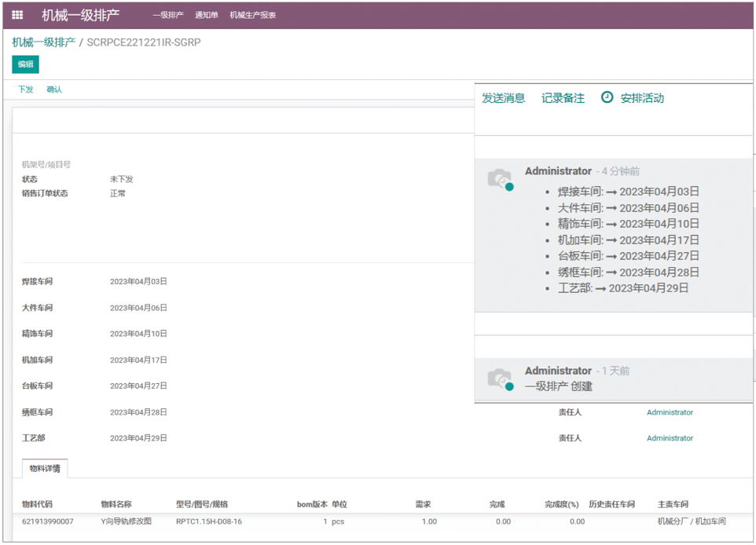Click material row 621913990007
756x545 pixels.
tap(48, 521)
